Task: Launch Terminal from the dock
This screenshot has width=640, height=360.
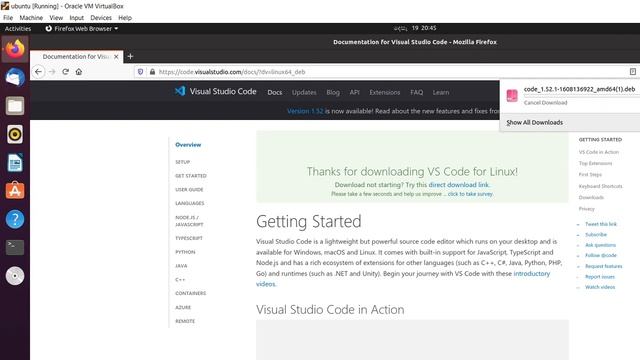Action: (x=15, y=247)
